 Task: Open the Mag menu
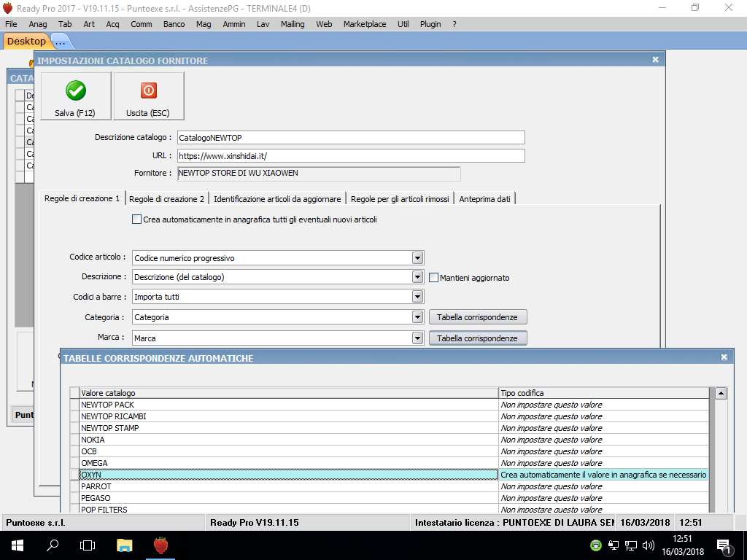tap(204, 24)
